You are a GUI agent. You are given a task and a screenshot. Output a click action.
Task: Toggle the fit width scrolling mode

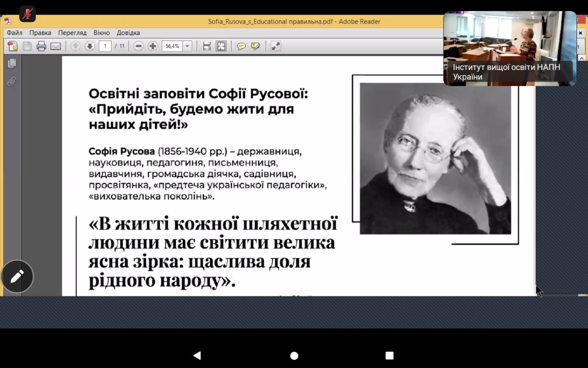pos(207,46)
